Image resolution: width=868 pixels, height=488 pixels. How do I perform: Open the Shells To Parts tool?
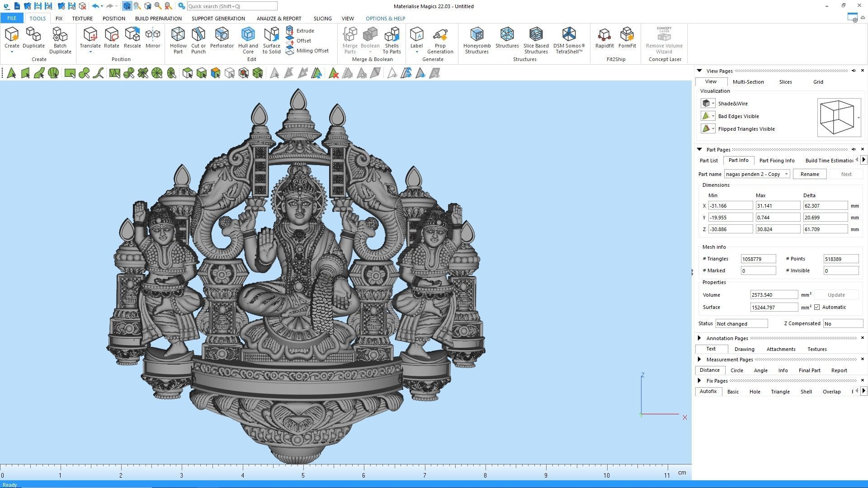pos(392,41)
